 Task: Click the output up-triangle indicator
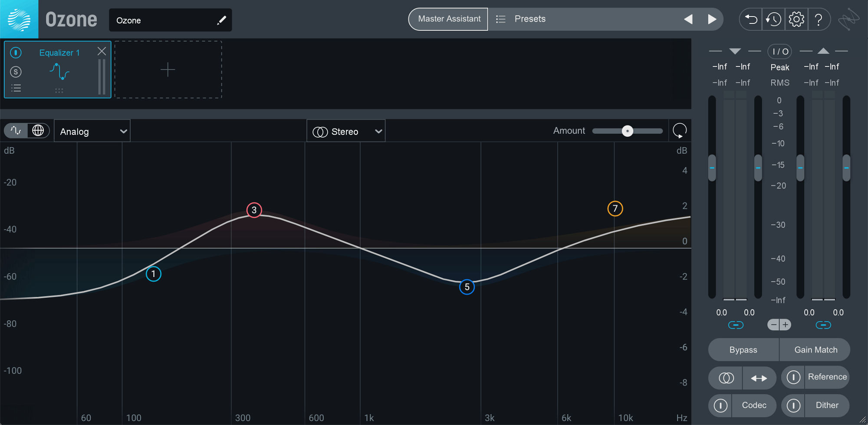point(823,51)
